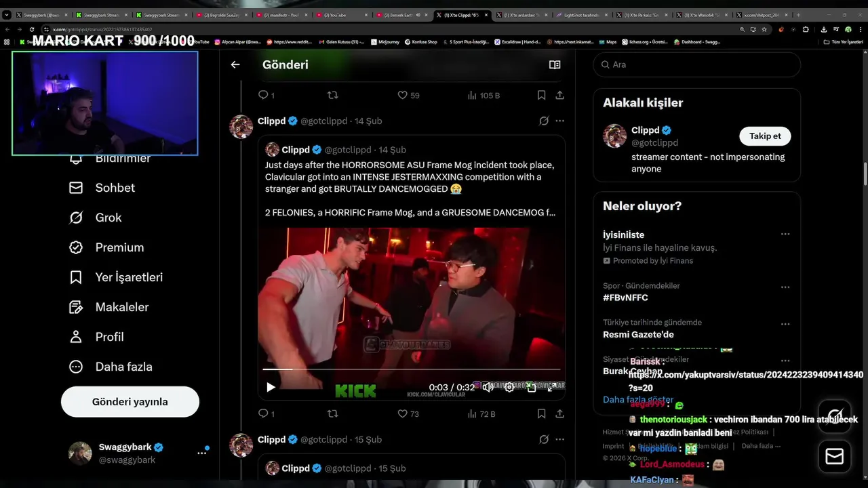Open Profil in the sidebar
This screenshot has height=488, width=868.
[96, 337]
